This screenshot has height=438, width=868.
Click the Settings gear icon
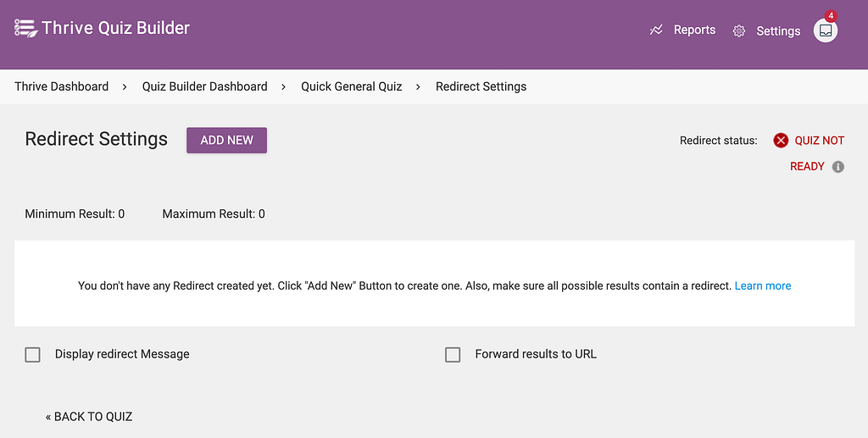739,31
